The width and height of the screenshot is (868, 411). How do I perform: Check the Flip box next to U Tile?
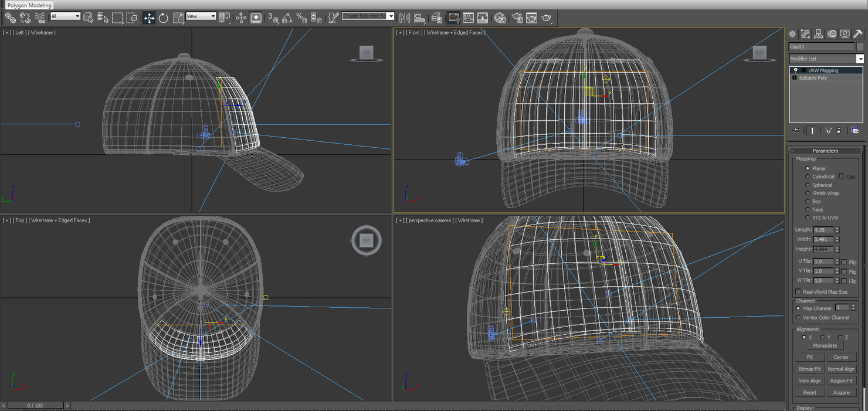tap(845, 262)
